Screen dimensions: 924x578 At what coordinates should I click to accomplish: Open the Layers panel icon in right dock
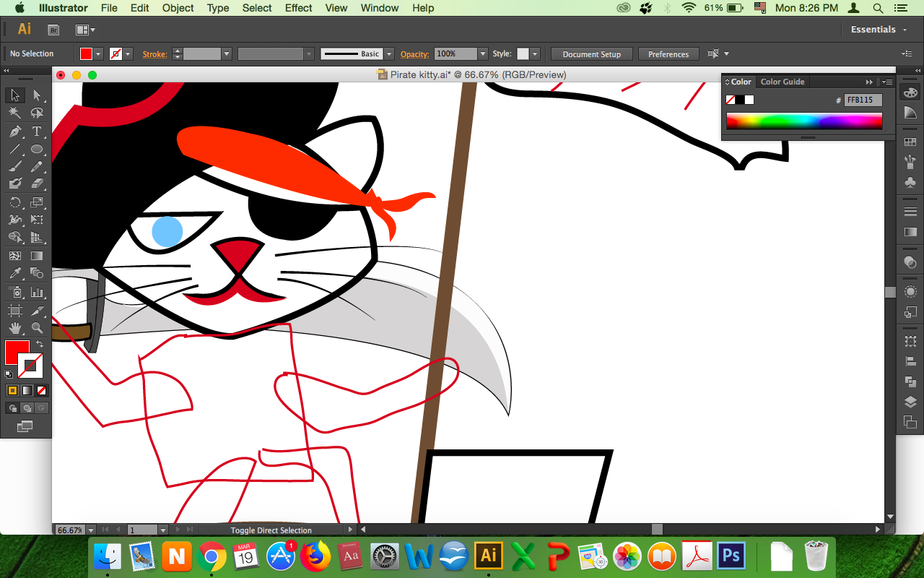point(910,402)
